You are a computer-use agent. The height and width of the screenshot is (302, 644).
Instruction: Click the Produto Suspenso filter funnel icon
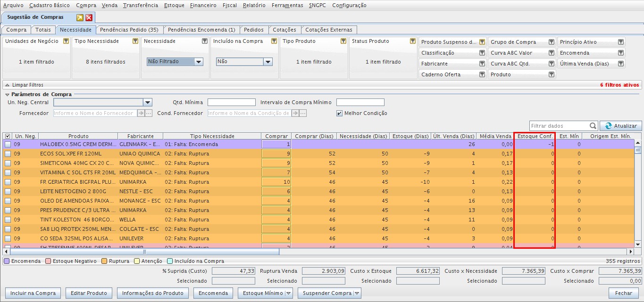click(482, 42)
